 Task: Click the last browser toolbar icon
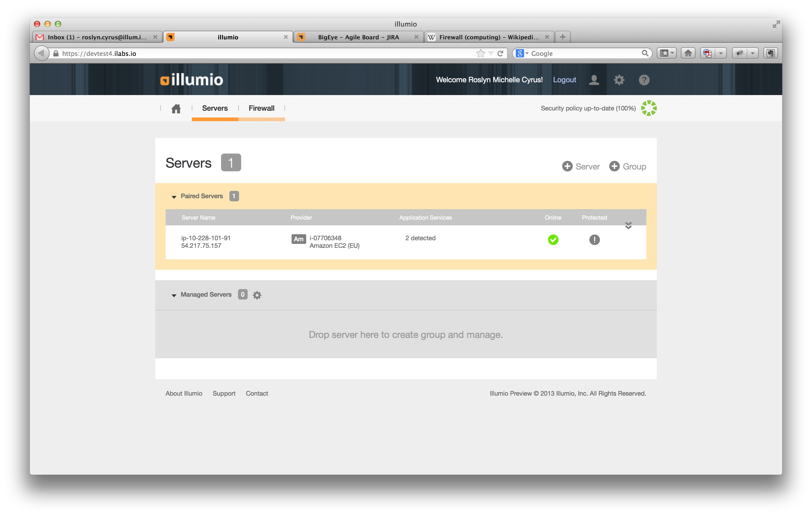(771, 53)
